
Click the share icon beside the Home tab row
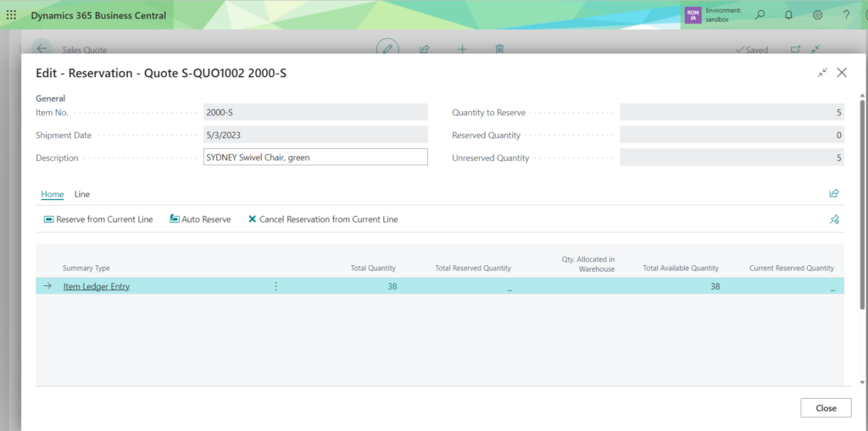834,194
